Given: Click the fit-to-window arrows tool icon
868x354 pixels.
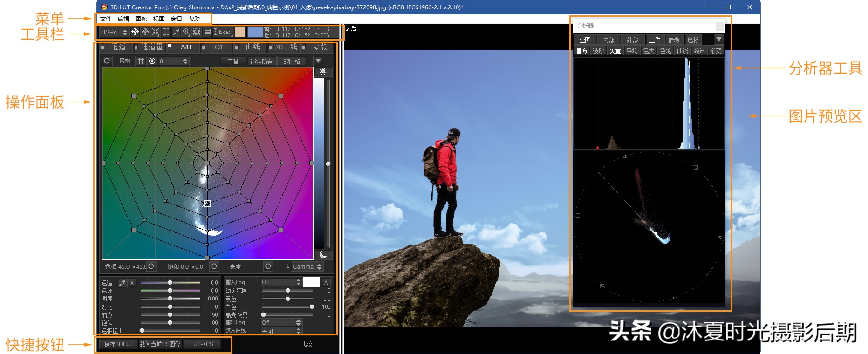Looking at the screenshot, I should 145,32.
